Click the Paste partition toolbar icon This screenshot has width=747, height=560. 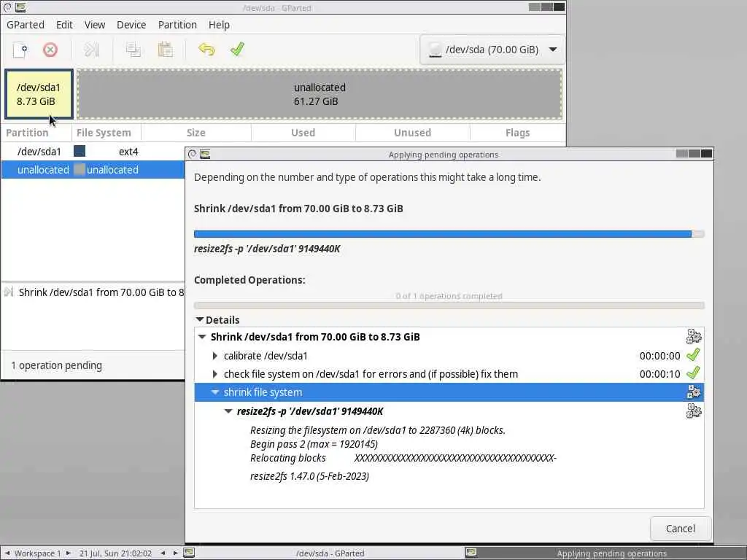pos(165,50)
